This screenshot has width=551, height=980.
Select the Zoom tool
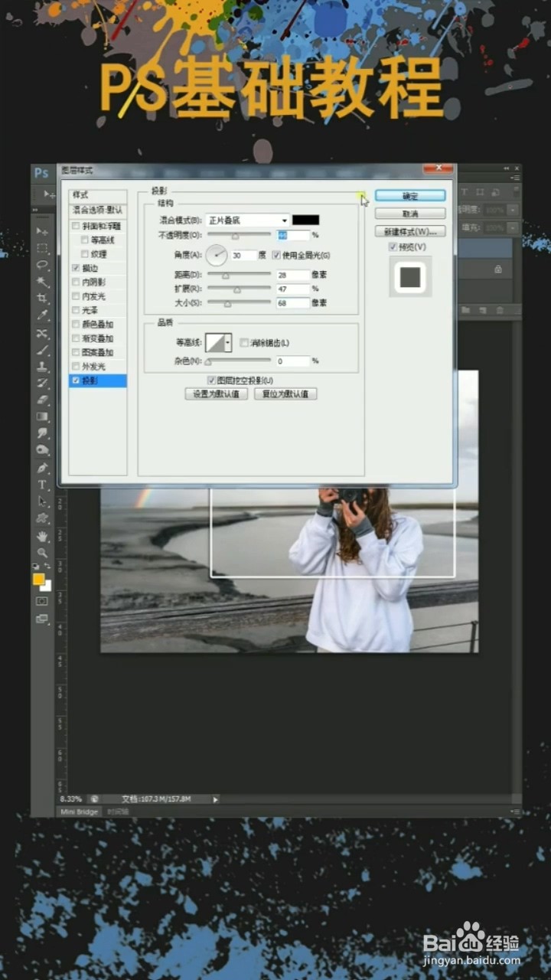(x=42, y=552)
